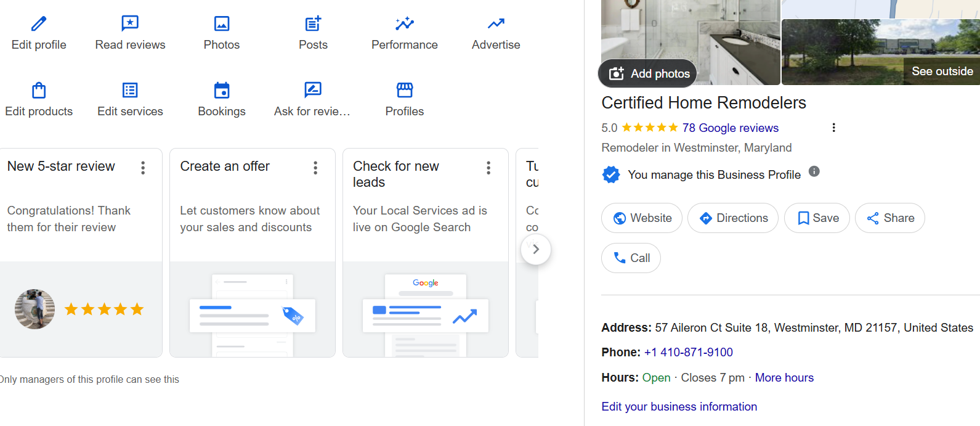The height and width of the screenshot is (426, 980).
Task: Open Edit services list icon
Action: point(130,90)
